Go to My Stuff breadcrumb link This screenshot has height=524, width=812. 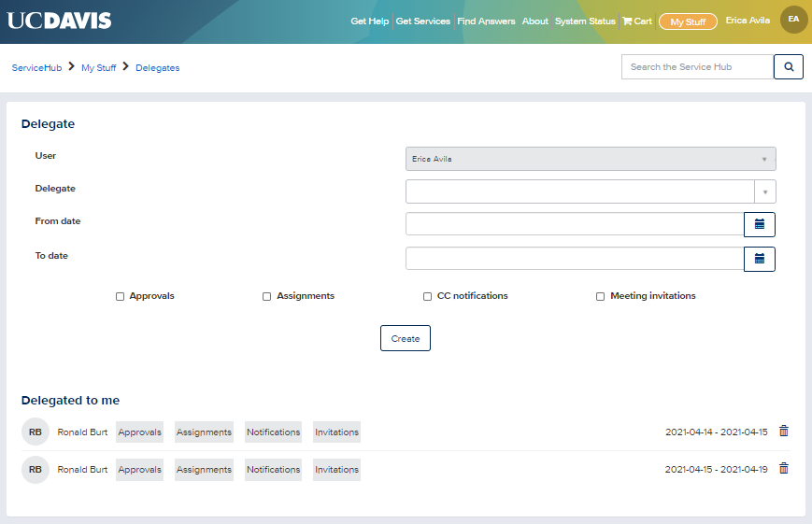click(x=98, y=67)
